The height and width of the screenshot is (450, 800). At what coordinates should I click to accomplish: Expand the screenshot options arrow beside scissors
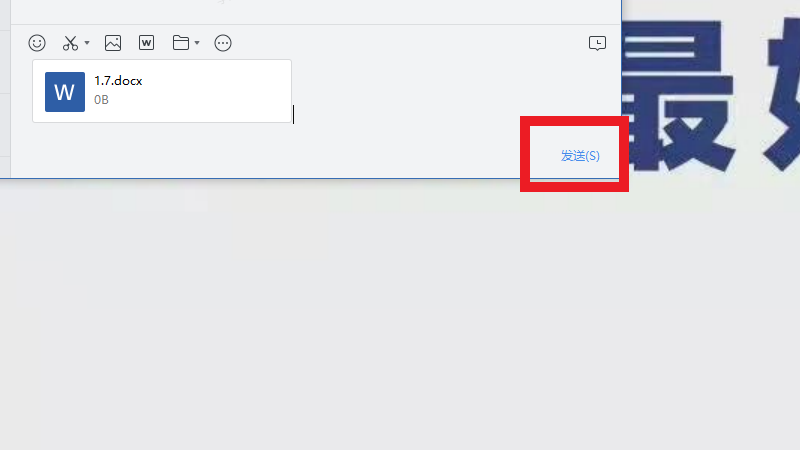pyautogui.click(x=87, y=43)
